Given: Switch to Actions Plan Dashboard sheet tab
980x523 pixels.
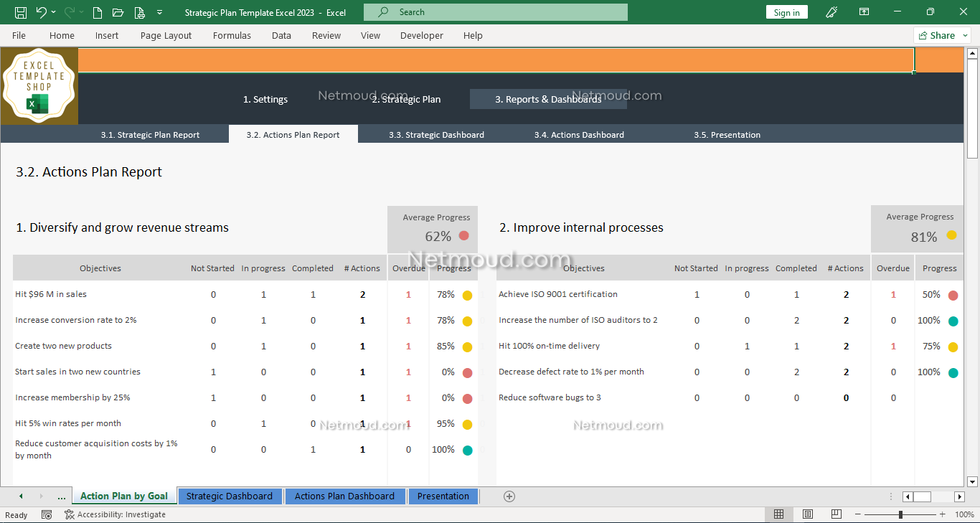Looking at the screenshot, I should (344, 496).
